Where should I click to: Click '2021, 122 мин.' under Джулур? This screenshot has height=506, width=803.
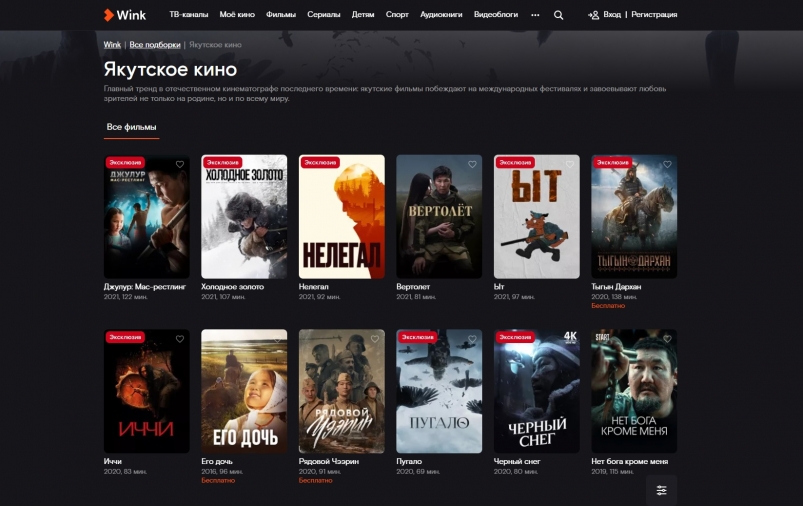[x=125, y=297]
